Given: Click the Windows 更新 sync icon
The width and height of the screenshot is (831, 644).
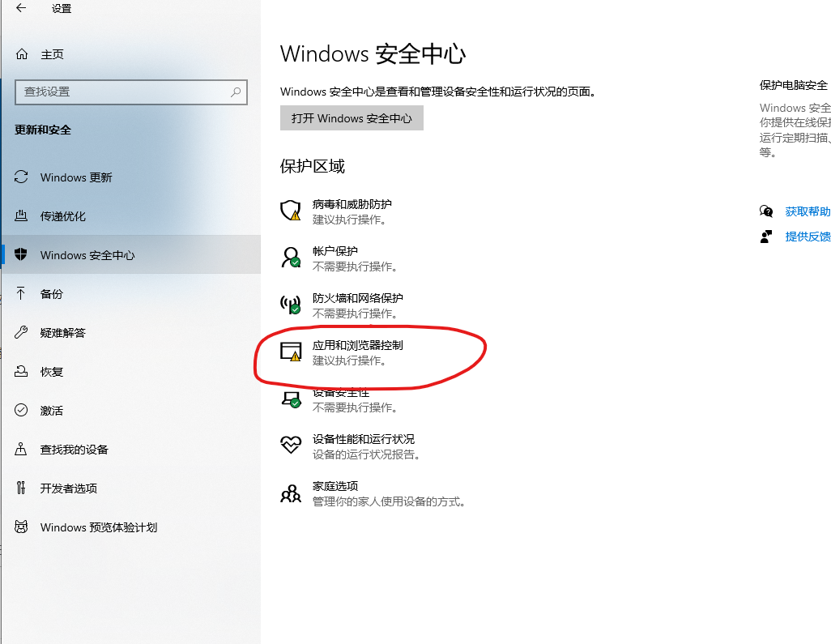Looking at the screenshot, I should pos(21,177).
